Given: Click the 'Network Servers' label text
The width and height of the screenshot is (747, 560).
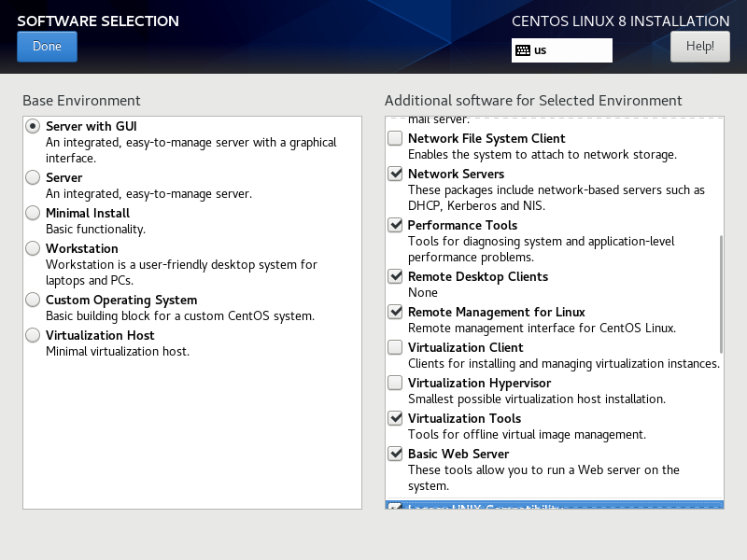Looking at the screenshot, I should 456,174.
